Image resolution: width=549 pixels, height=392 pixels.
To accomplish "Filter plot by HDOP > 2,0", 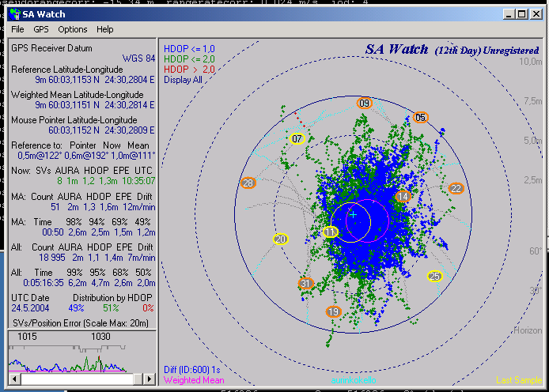I will (x=189, y=70).
